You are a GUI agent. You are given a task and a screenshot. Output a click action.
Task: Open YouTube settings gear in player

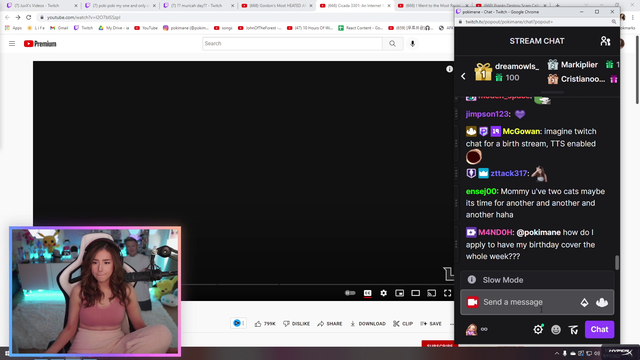383,293
